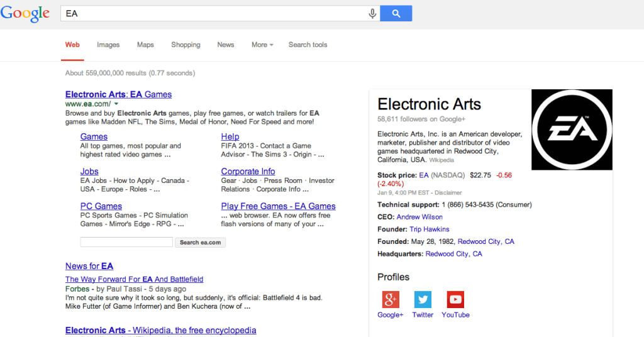This screenshot has width=644, height=337.
Task: Click Redwood City, CA in Founded row
Action: (486, 242)
